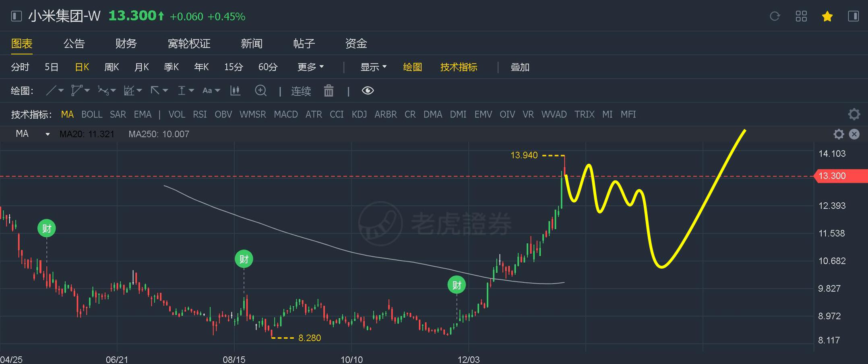Open technical indicator settings gear
The image size is (868, 364).
coord(854,114)
